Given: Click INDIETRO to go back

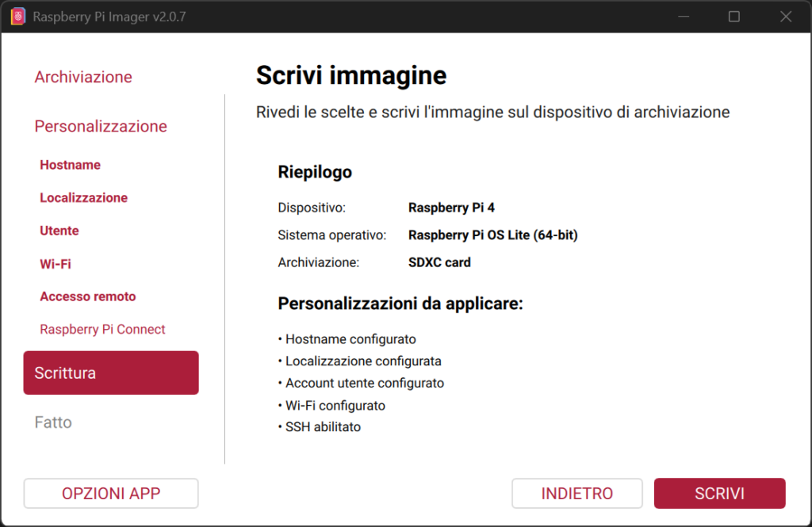Looking at the screenshot, I should tap(576, 493).
